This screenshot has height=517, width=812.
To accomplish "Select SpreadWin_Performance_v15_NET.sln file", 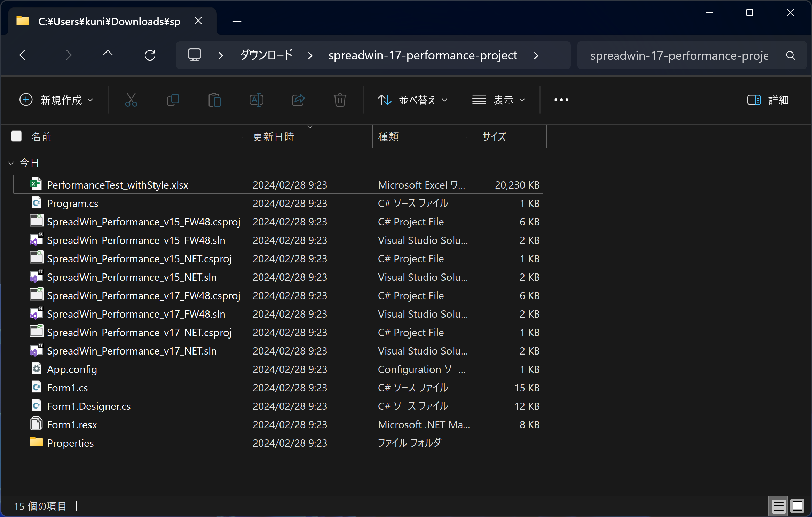I will pyautogui.click(x=278, y=277).
